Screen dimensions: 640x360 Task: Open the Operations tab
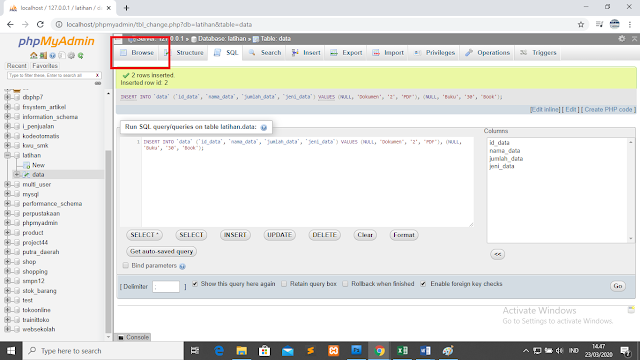tap(488, 53)
